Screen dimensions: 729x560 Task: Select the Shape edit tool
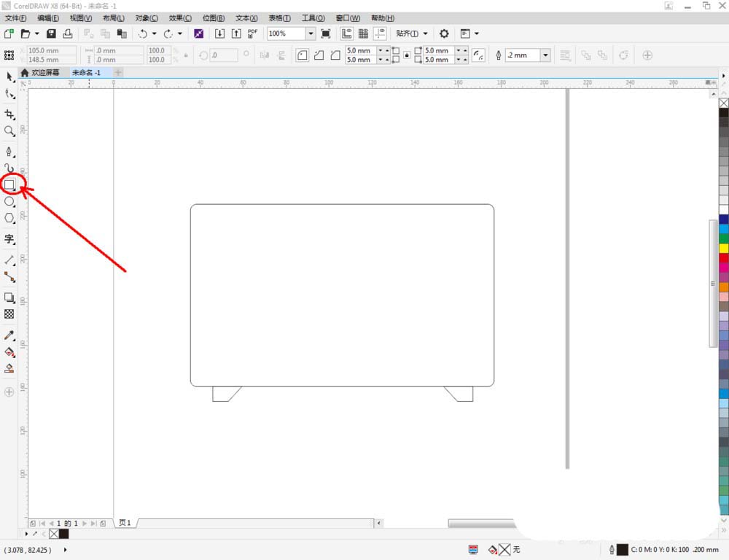[9, 93]
